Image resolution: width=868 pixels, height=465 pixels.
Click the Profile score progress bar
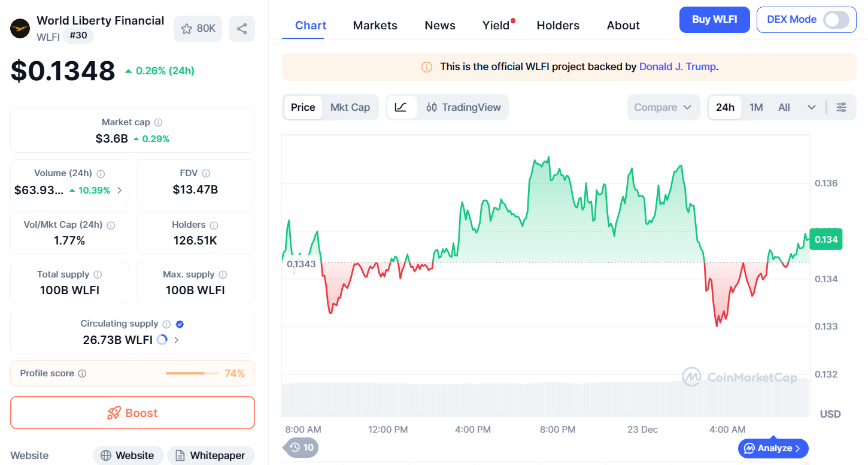click(192, 373)
